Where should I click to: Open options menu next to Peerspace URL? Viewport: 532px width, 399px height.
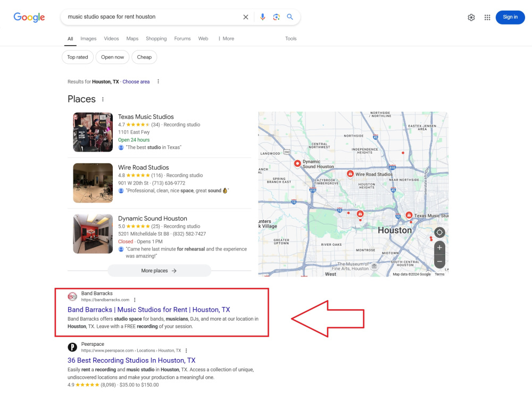(186, 351)
